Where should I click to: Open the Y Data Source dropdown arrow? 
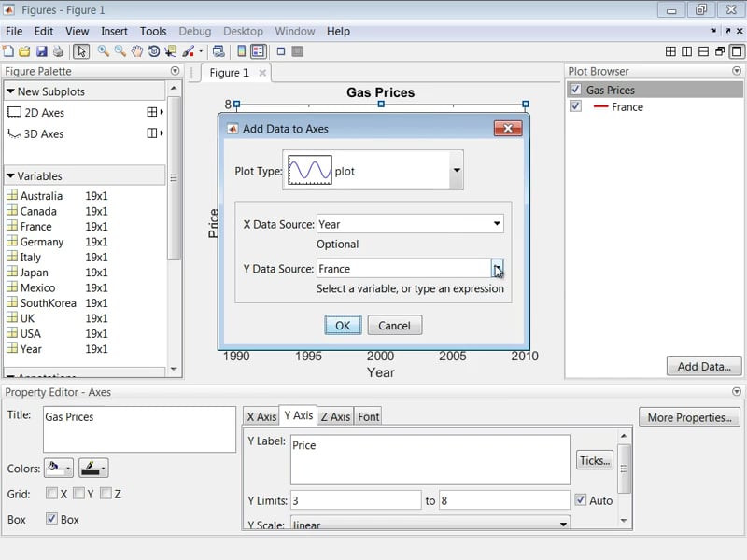click(x=497, y=268)
